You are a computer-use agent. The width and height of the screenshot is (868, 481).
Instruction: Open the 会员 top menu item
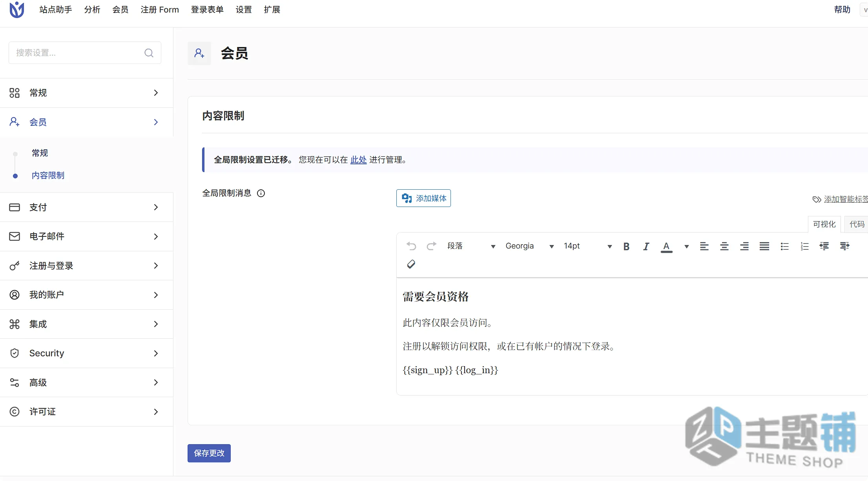point(120,10)
